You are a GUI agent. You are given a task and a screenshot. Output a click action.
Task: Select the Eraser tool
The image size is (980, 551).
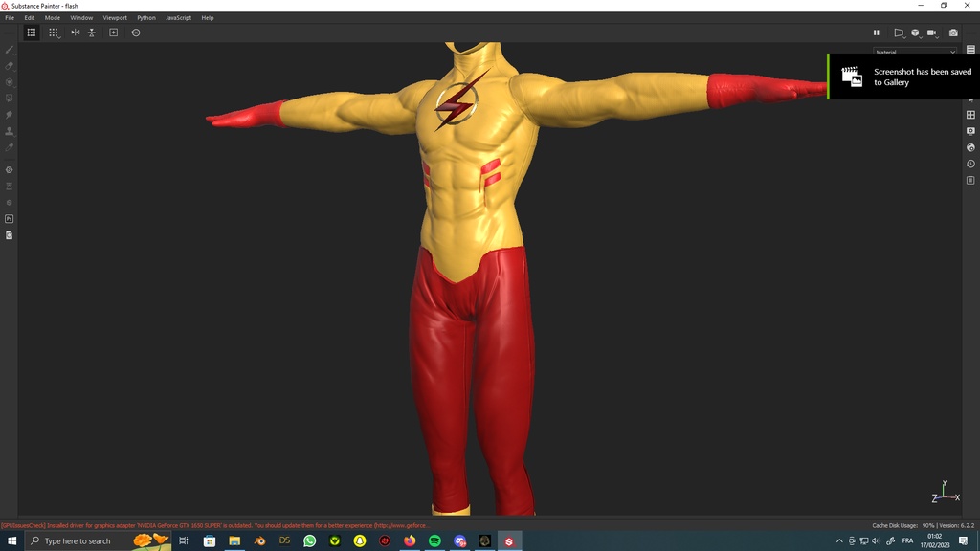[x=9, y=66]
